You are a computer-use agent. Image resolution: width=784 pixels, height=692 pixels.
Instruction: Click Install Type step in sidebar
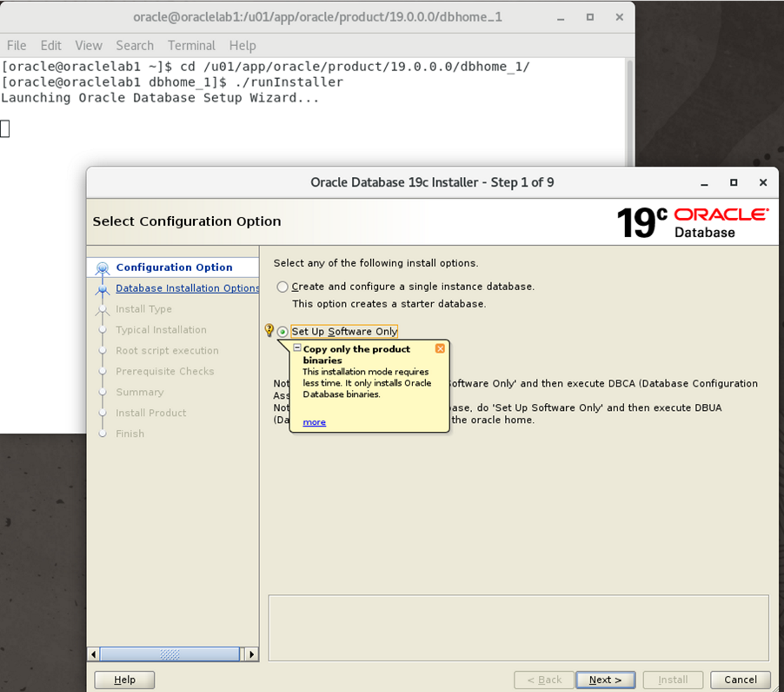click(x=144, y=309)
